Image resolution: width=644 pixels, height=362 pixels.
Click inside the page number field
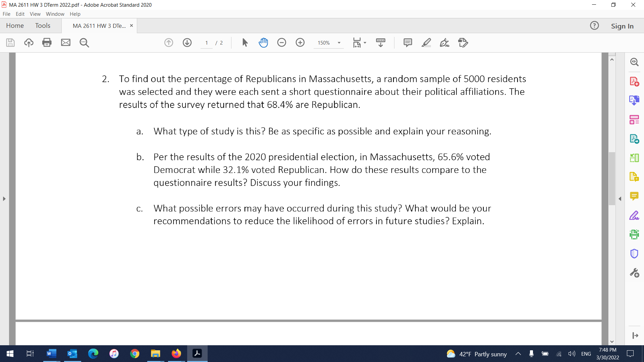[x=207, y=43]
